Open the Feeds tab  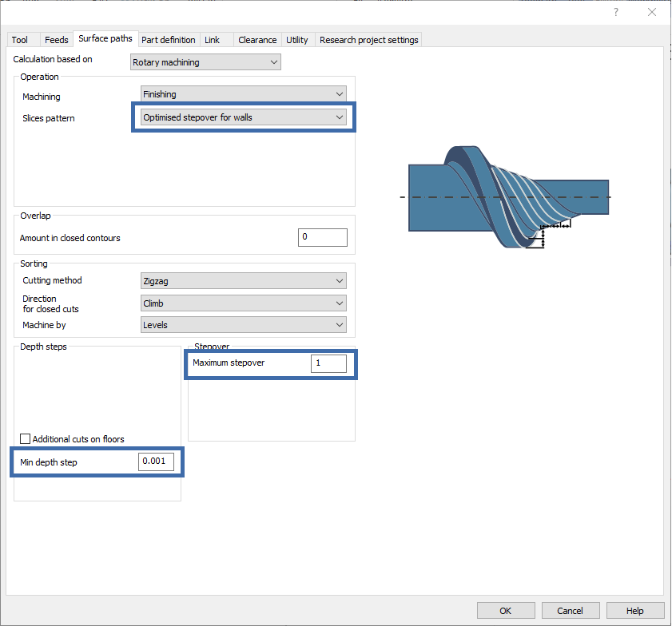(56, 40)
